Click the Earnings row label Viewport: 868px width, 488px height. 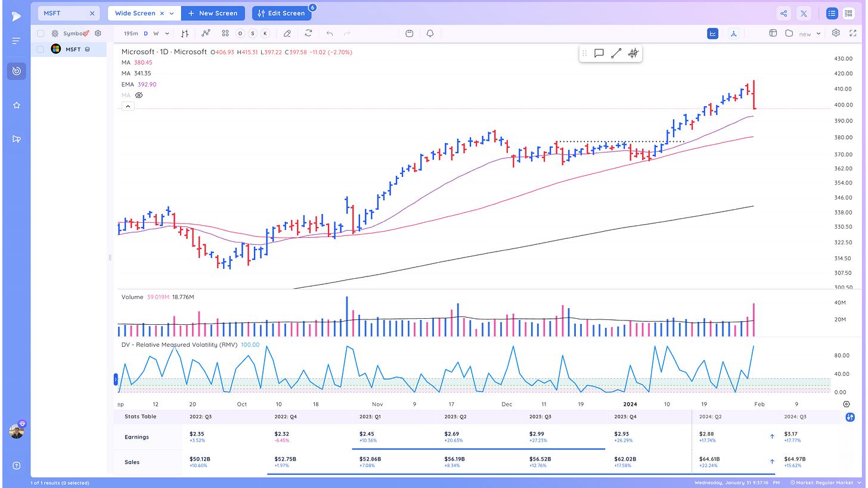coord(137,437)
